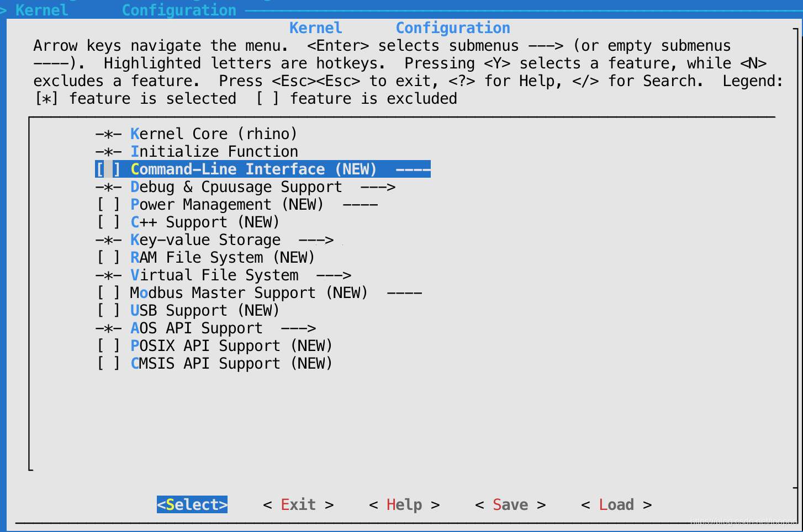Image resolution: width=803 pixels, height=532 pixels.
Task: Open AOS API Support submenu
Action: (x=205, y=328)
